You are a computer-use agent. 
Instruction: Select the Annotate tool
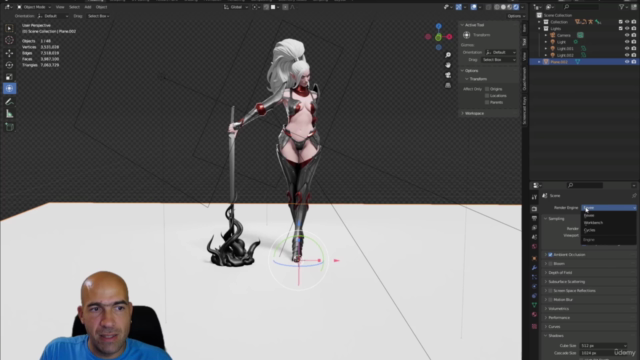tap(9, 102)
